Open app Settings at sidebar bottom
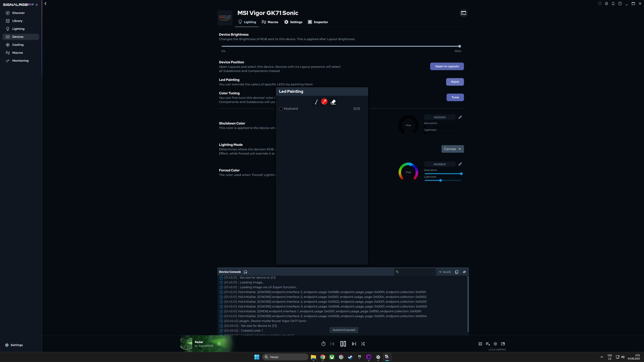Image resolution: width=644 pixels, height=362 pixels. (14, 345)
